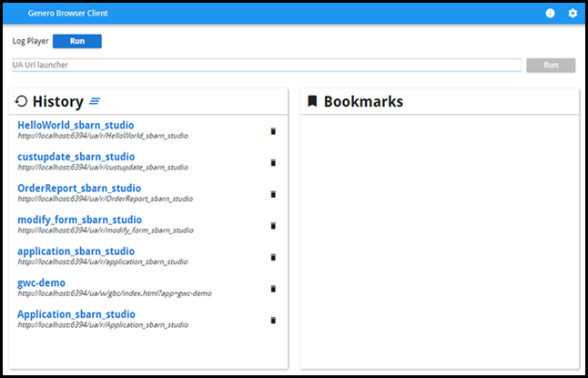Delete application_sbarn_studio history entry

pyautogui.click(x=272, y=257)
